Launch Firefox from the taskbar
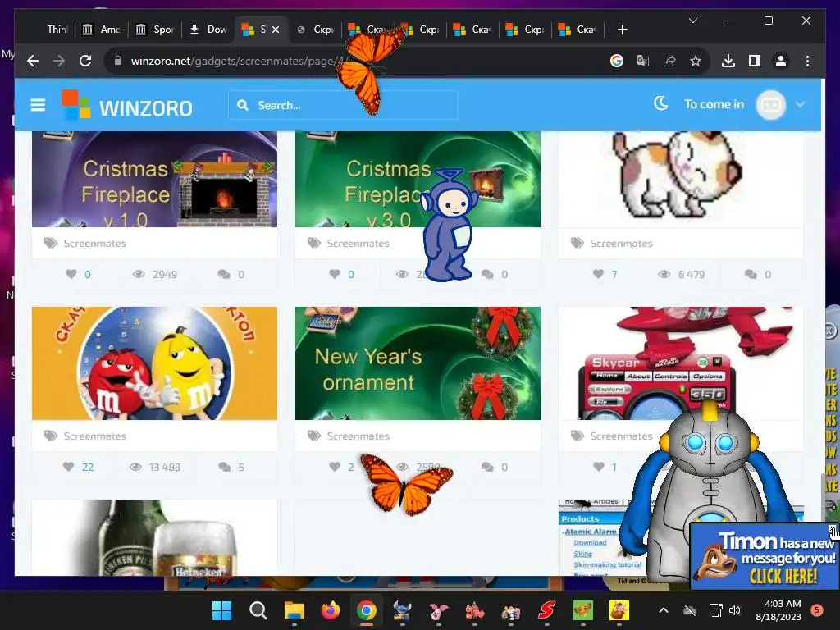Viewport: 840px width, 630px height. [x=331, y=610]
